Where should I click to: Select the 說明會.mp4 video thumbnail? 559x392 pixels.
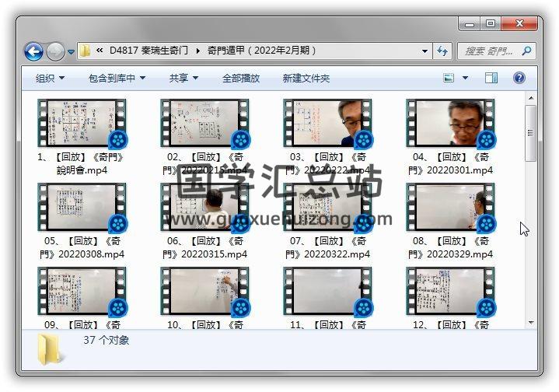point(82,123)
